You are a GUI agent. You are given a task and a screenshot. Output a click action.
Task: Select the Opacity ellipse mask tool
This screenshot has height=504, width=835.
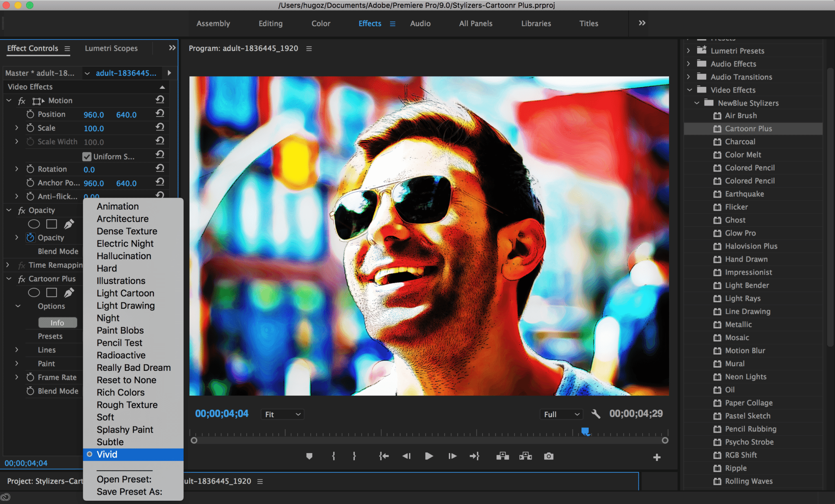(34, 224)
